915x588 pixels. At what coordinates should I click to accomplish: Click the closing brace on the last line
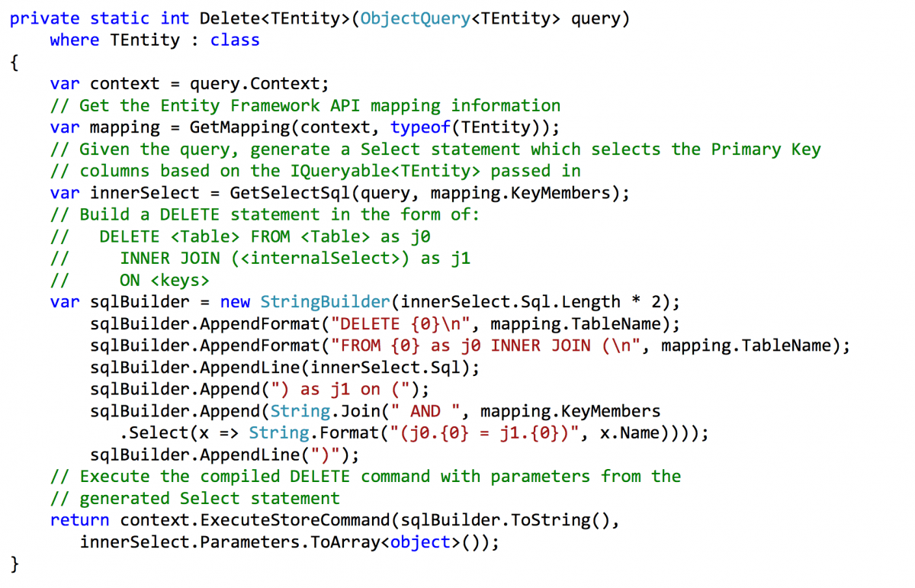pos(13,564)
